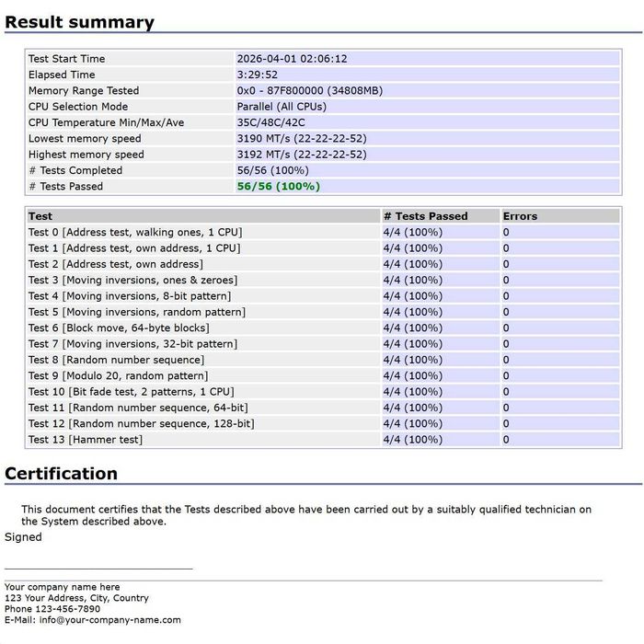
Task: Select CPU temperature value 35C/48C/42C
Action: coord(270,122)
